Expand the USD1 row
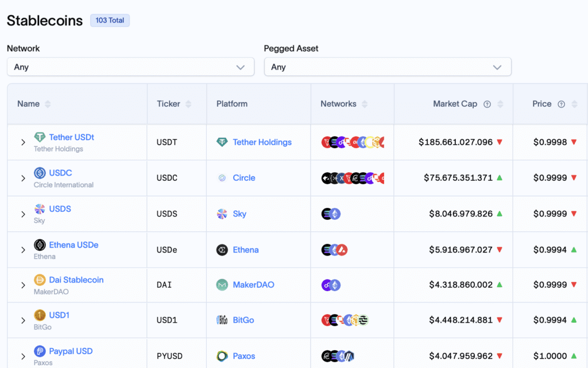588x368 pixels. pos(23,320)
